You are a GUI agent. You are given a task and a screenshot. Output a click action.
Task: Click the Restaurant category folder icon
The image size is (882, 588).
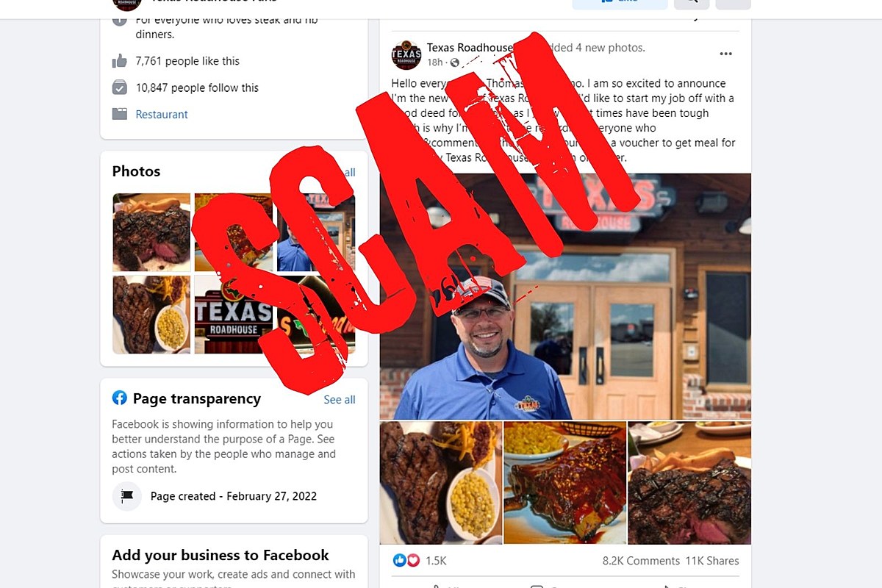click(x=120, y=114)
